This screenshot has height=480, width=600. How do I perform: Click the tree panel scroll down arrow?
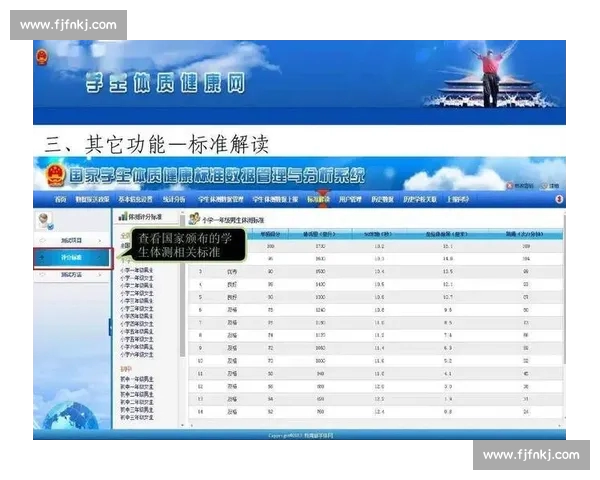(183, 425)
